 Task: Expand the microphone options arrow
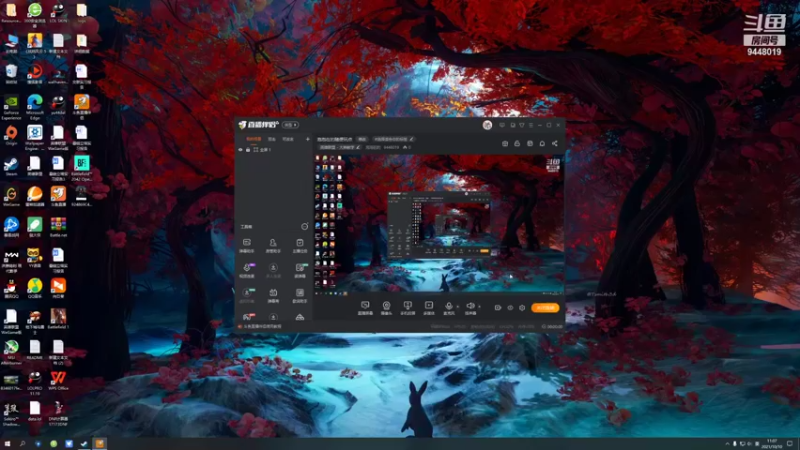pos(458,307)
